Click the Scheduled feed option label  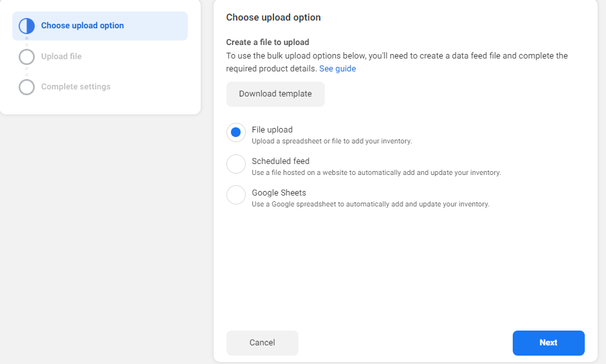[x=280, y=161]
